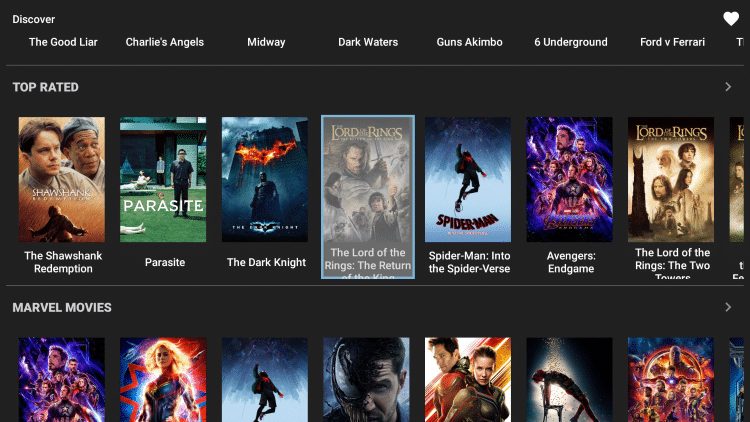
Task: Click 'The Lord of the Rings: The Two Towers' title
Action: pos(673,265)
